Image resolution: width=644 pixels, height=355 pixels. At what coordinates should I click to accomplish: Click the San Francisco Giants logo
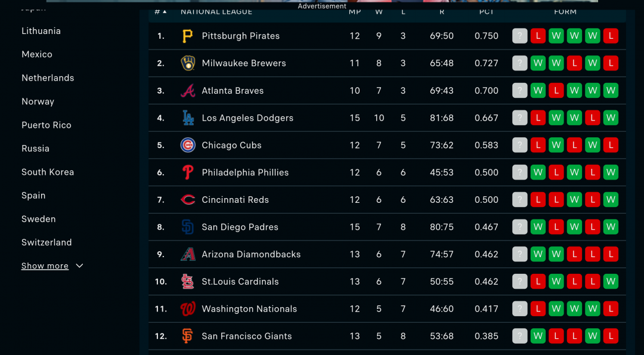188,336
